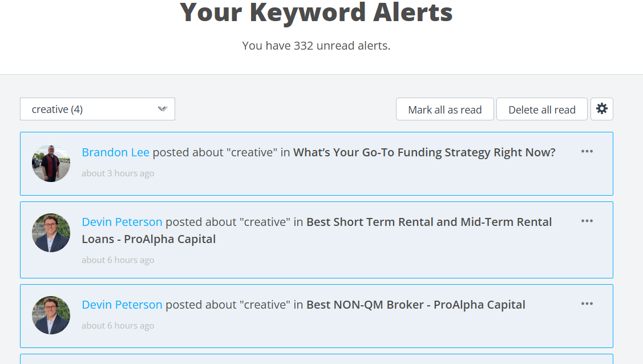
Task: Click the "Your Keyword Alerts" page heading
Action: tap(316, 13)
